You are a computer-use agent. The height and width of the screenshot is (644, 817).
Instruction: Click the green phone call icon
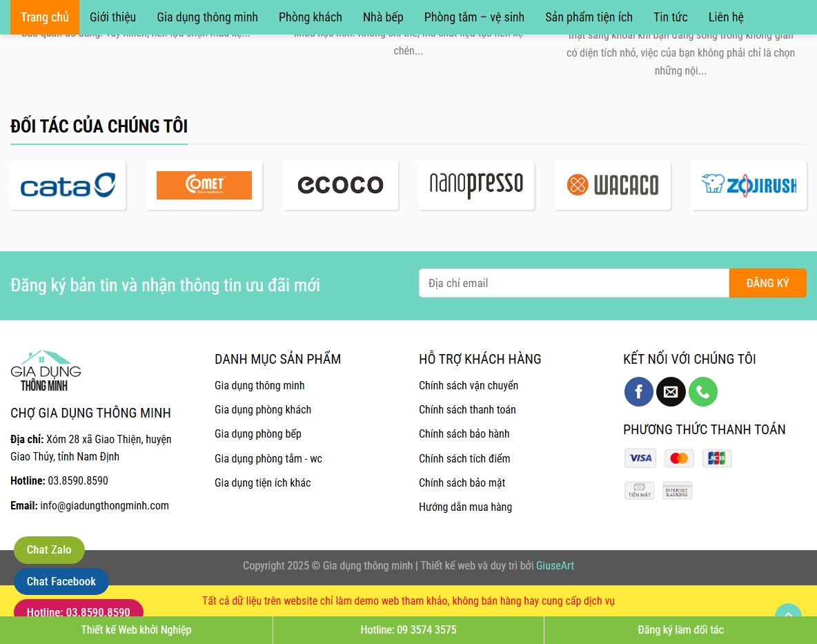(x=703, y=392)
